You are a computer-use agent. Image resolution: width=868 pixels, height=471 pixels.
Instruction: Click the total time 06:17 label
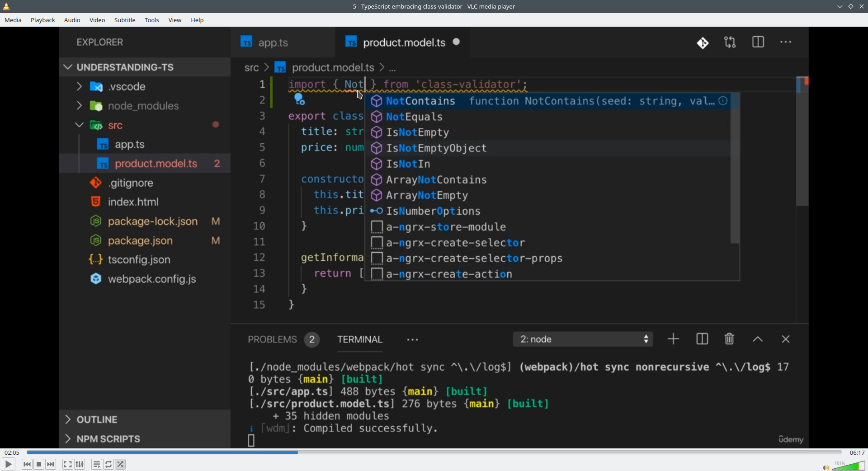(x=857, y=452)
